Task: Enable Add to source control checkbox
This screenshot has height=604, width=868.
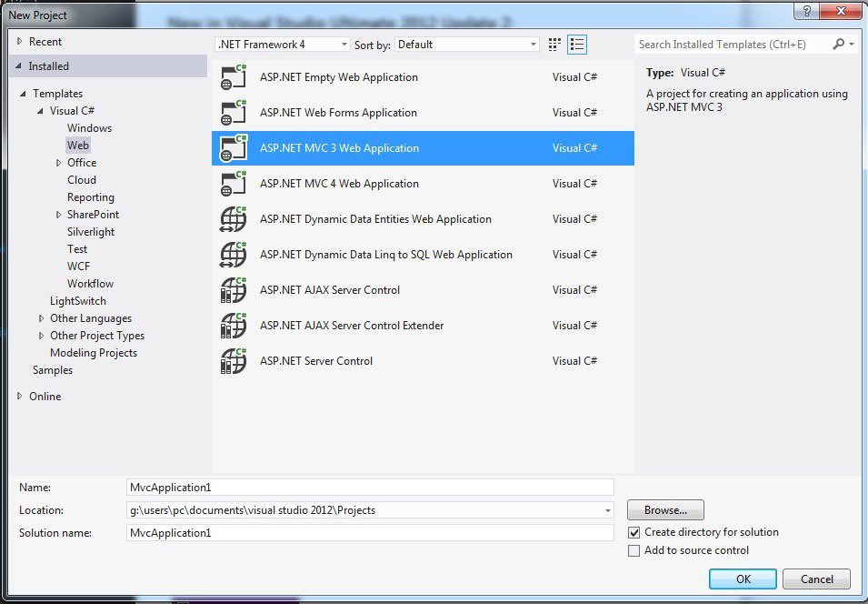Action: point(634,550)
